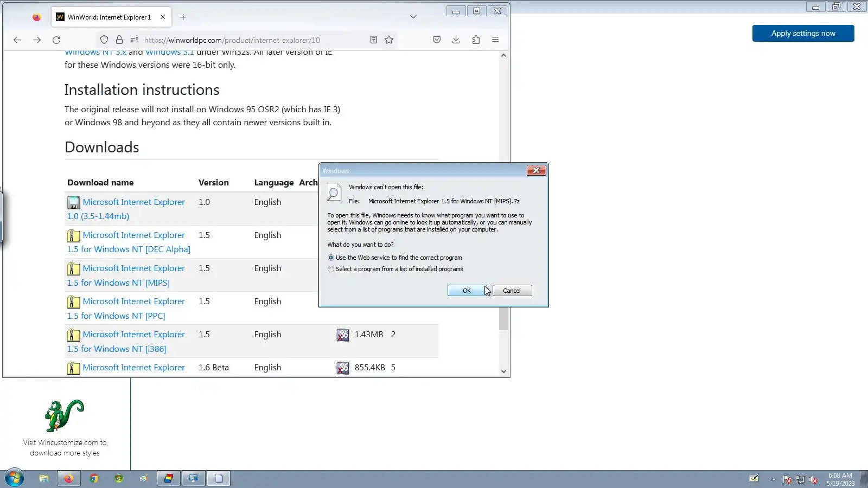Viewport: 868px width, 488px height.
Task: Open the Internet Explorer 1.6 Beta link
Action: 133,367
